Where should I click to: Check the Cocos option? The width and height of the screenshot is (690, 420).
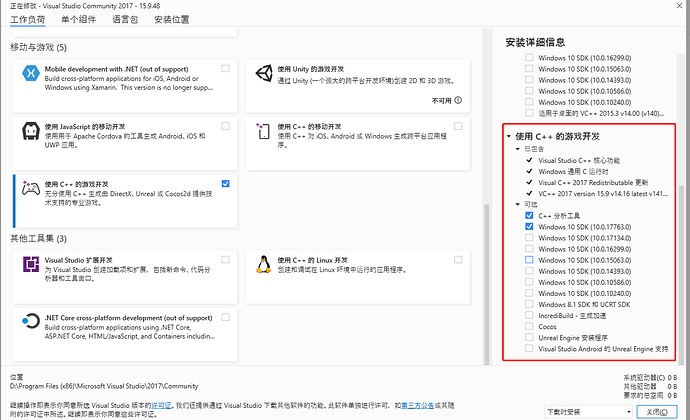pyautogui.click(x=529, y=326)
